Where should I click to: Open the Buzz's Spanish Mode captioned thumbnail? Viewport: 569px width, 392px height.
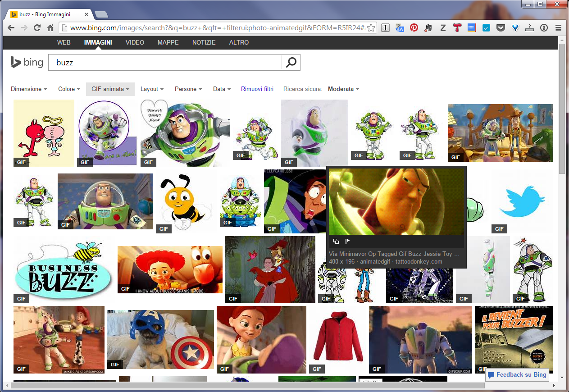click(170, 269)
